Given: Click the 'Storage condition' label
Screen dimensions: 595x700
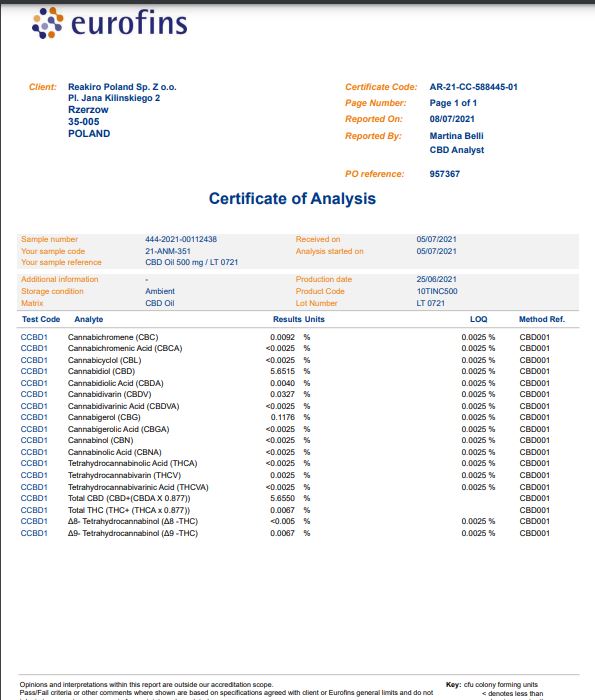Looking at the screenshot, I should tap(52, 292).
